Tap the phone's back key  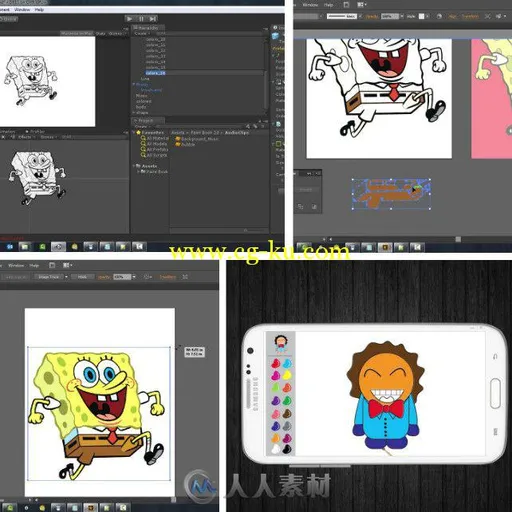click(x=495, y=357)
